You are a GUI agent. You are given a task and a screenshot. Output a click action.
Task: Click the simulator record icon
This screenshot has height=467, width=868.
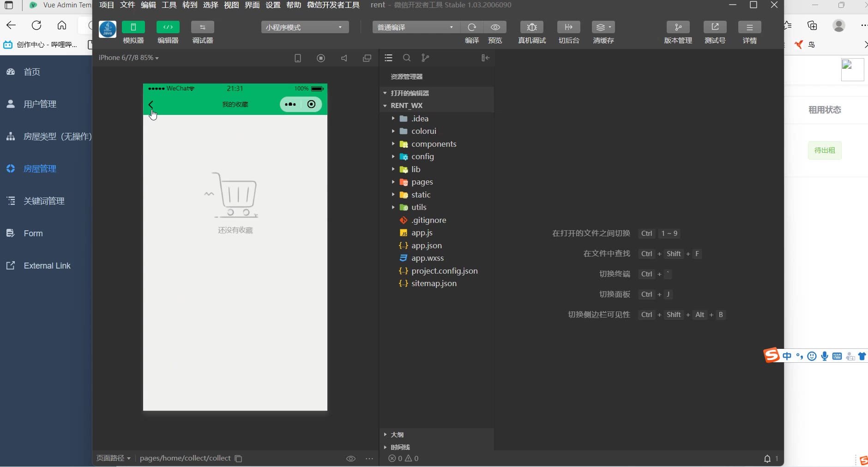321,58
